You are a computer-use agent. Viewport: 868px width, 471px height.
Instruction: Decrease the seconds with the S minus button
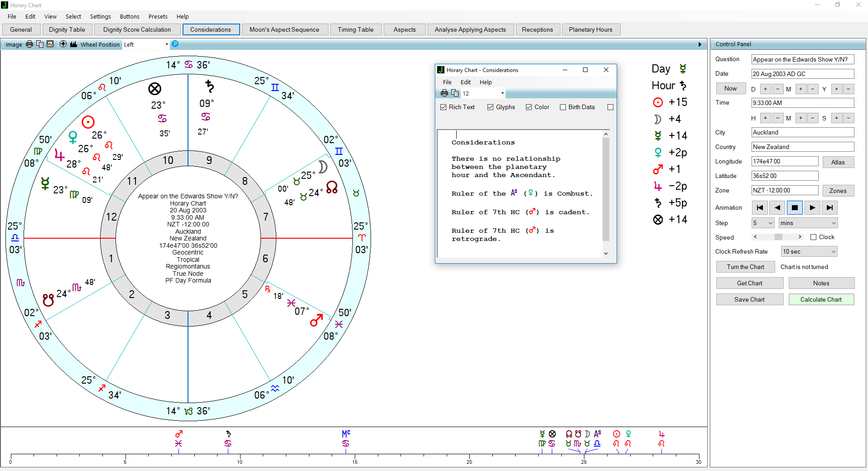point(849,118)
